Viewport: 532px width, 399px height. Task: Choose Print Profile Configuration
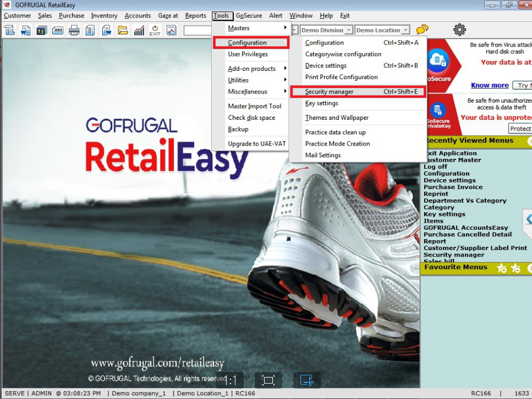tap(358, 77)
